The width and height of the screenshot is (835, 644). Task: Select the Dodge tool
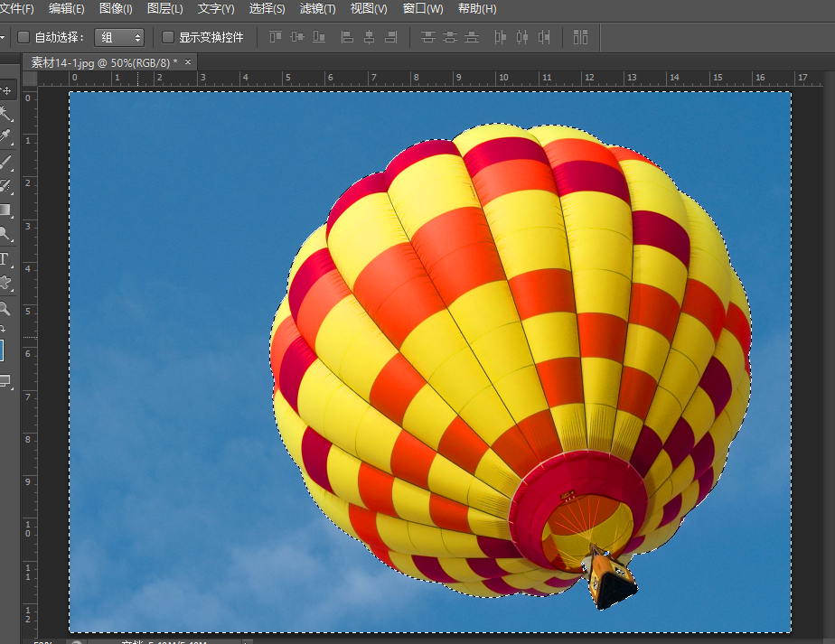pyautogui.click(x=5, y=234)
